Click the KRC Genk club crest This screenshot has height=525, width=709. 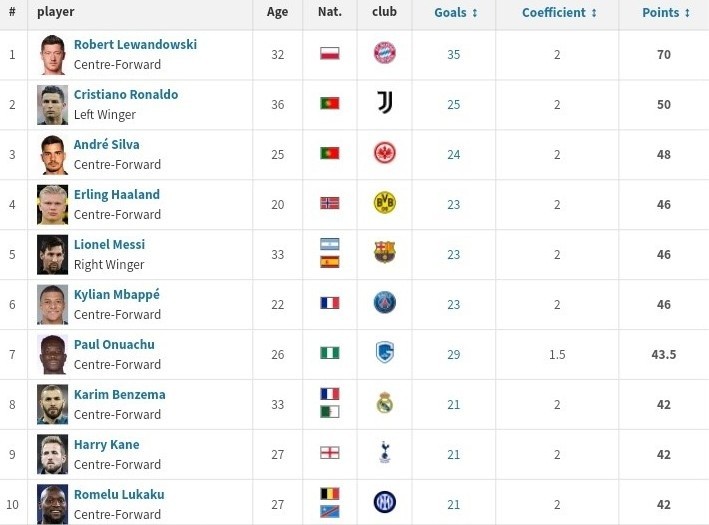pyautogui.click(x=385, y=353)
